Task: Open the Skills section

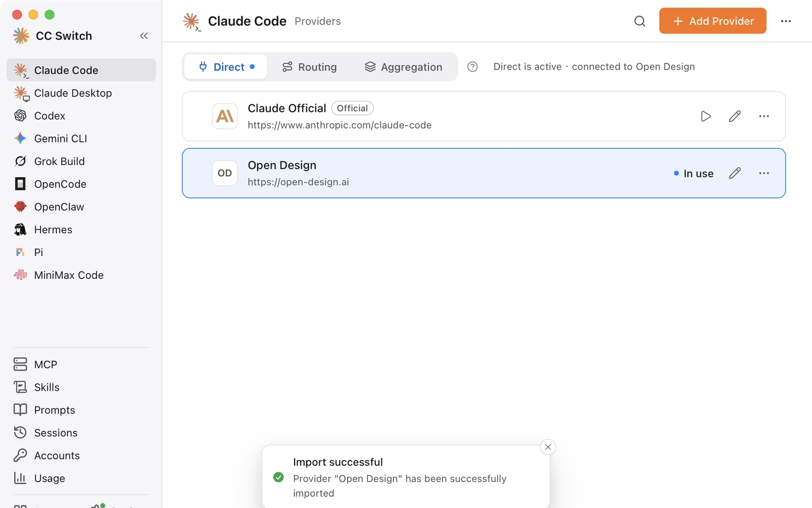Action: click(x=81, y=387)
